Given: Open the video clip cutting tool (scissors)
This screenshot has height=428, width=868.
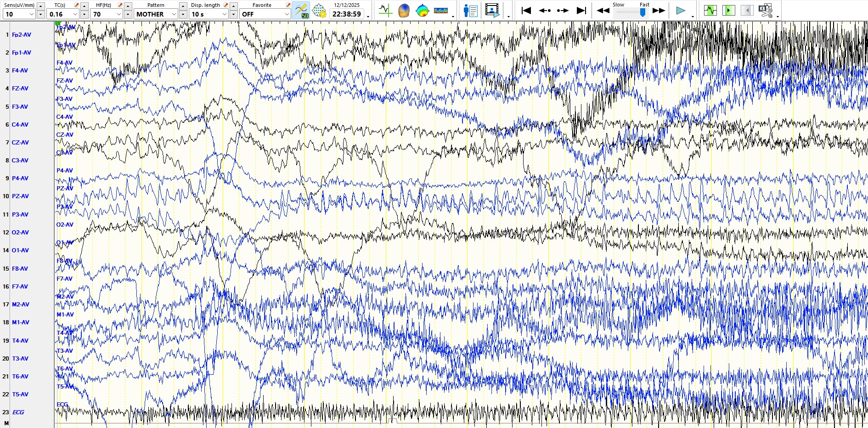Looking at the screenshot, I should pyautogui.click(x=766, y=11).
